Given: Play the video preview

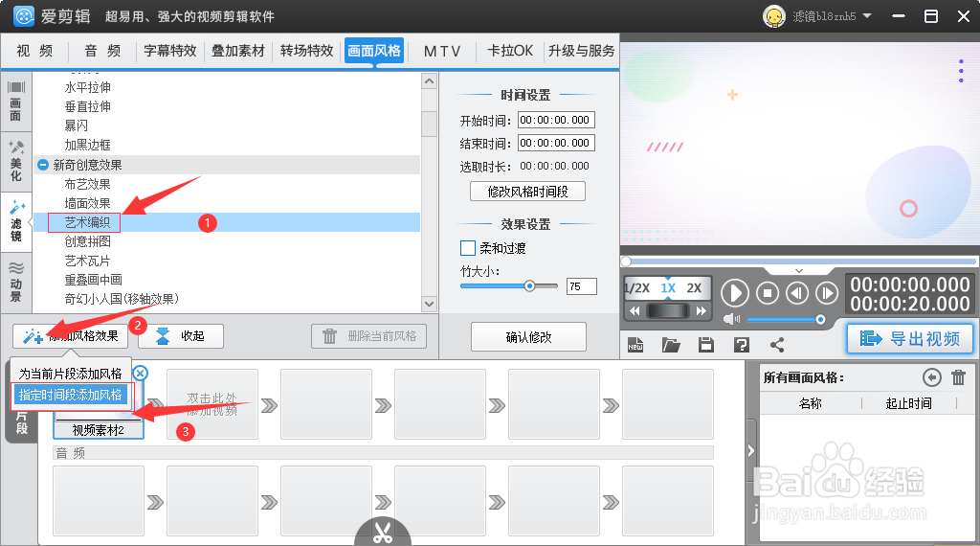Looking at the screenshot, I should 735,293.
